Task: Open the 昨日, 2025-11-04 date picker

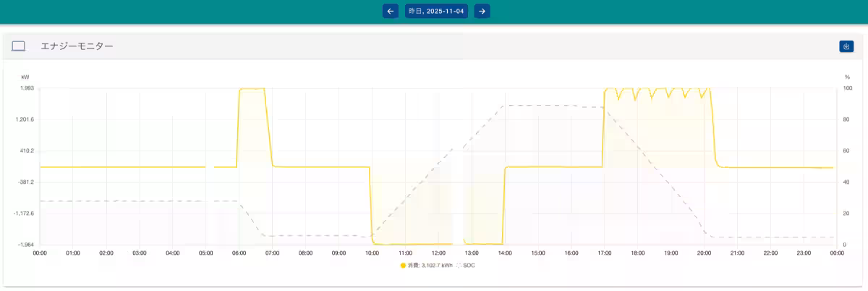Action: pos(436,11)
